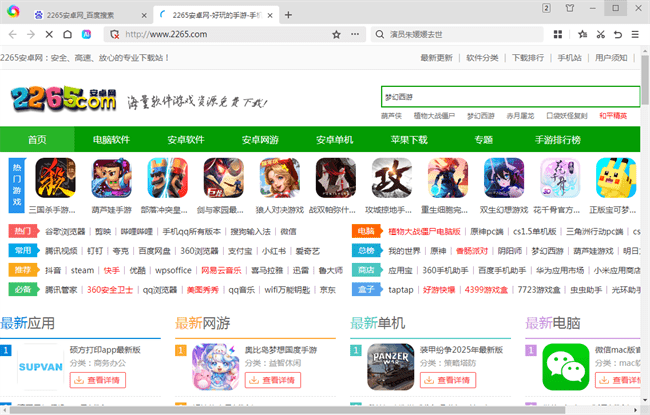Open 安卓软件 navigation item

click(186, 140)
